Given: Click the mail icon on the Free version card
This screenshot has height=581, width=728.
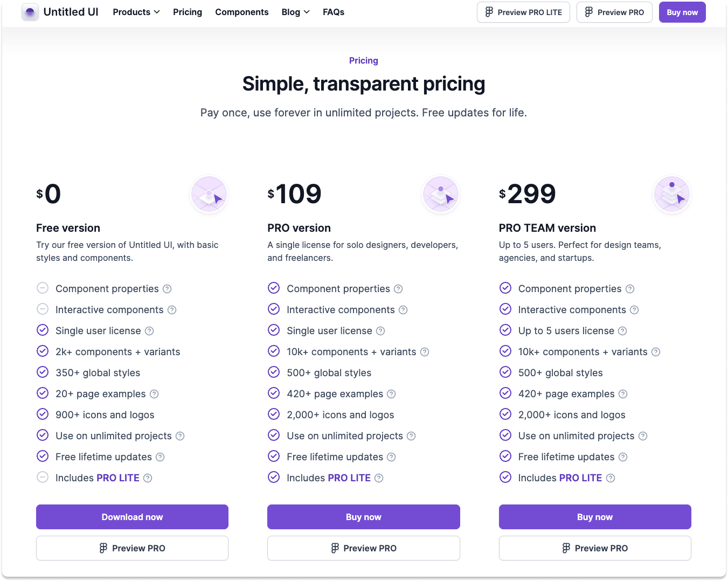Looking at the screenshot, I should [209, 194].
